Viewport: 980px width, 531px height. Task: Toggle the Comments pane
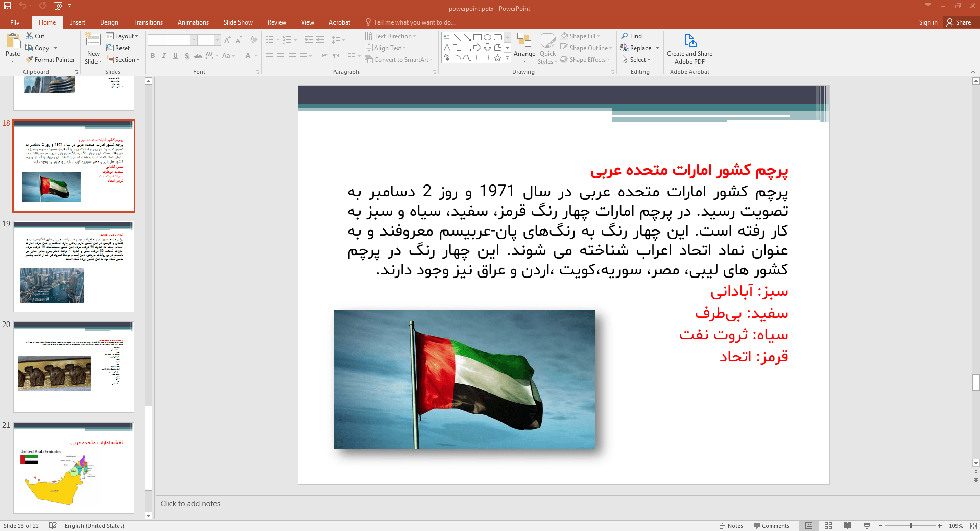point(771,526)
